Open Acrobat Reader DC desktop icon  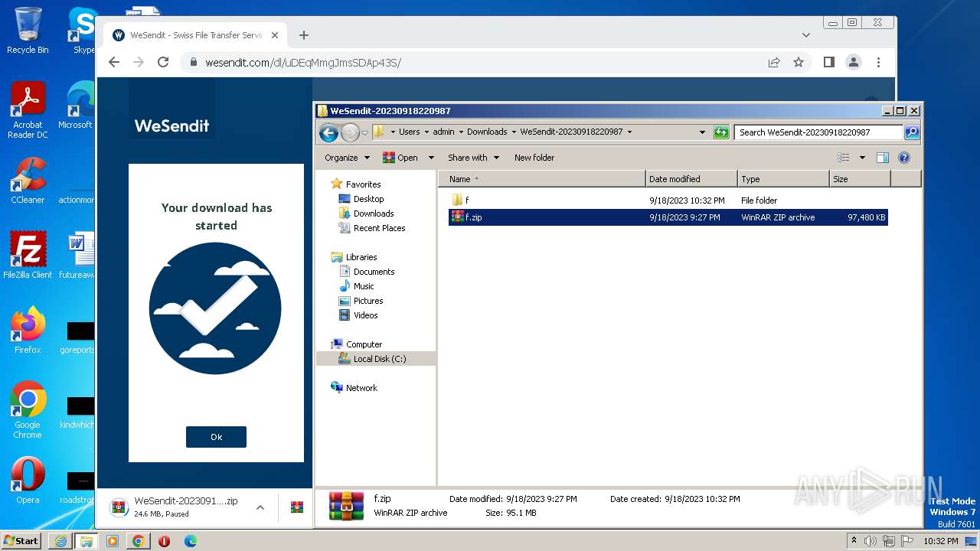[x=28, y=111]
